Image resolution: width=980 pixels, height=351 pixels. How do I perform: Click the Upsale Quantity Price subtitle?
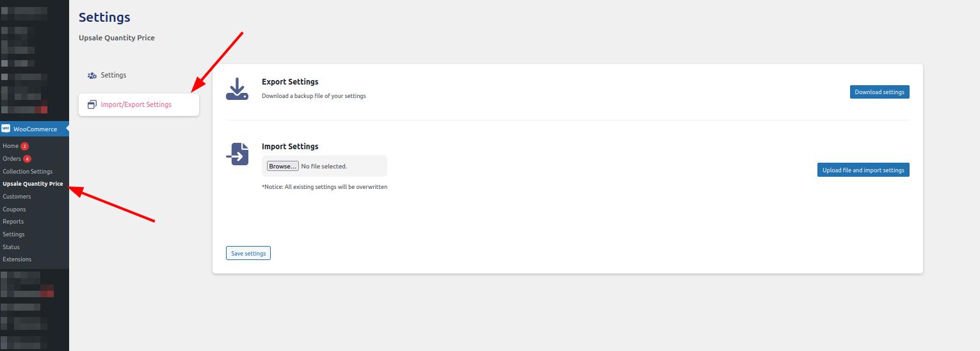pos(116,38)
